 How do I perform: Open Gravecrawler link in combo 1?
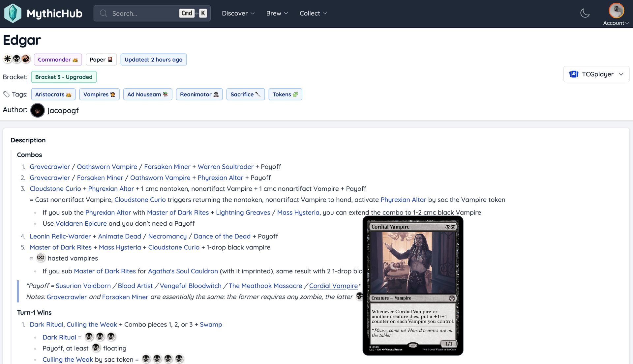click(x=50, y=167)
